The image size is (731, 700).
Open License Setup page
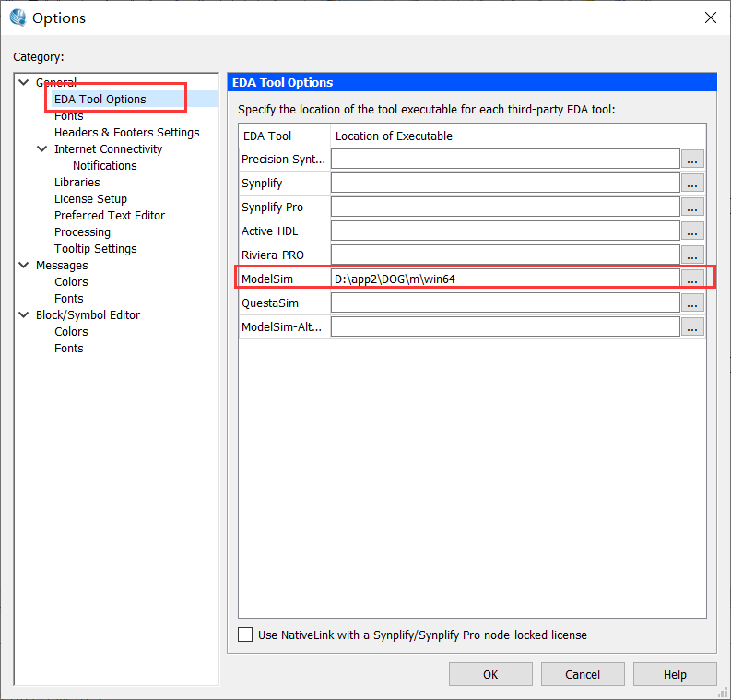(x=90, y=199)
